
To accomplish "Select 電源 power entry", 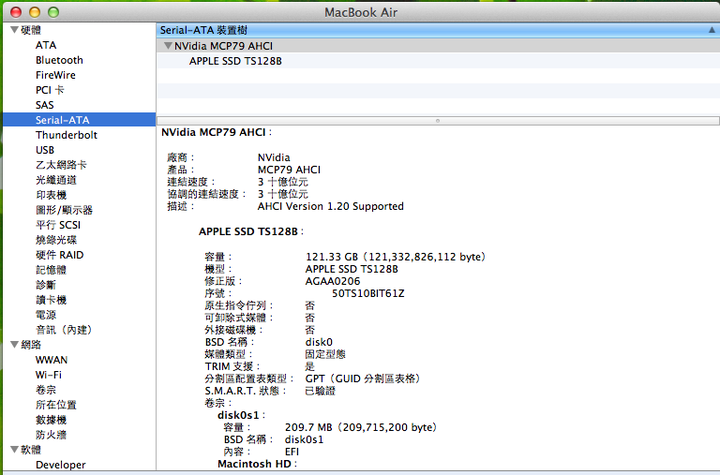I will click(46, 315).
